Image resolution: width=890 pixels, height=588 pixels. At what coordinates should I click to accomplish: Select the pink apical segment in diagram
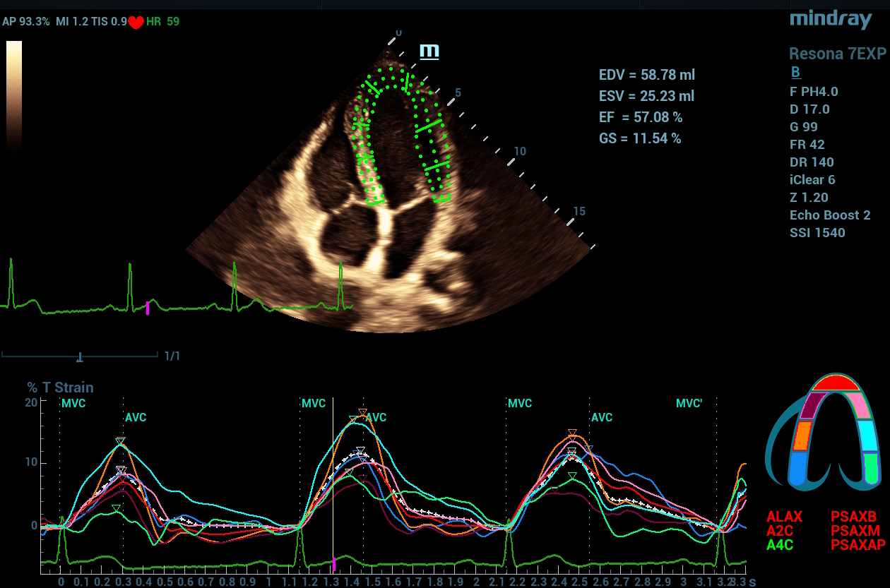coord(860,404)
